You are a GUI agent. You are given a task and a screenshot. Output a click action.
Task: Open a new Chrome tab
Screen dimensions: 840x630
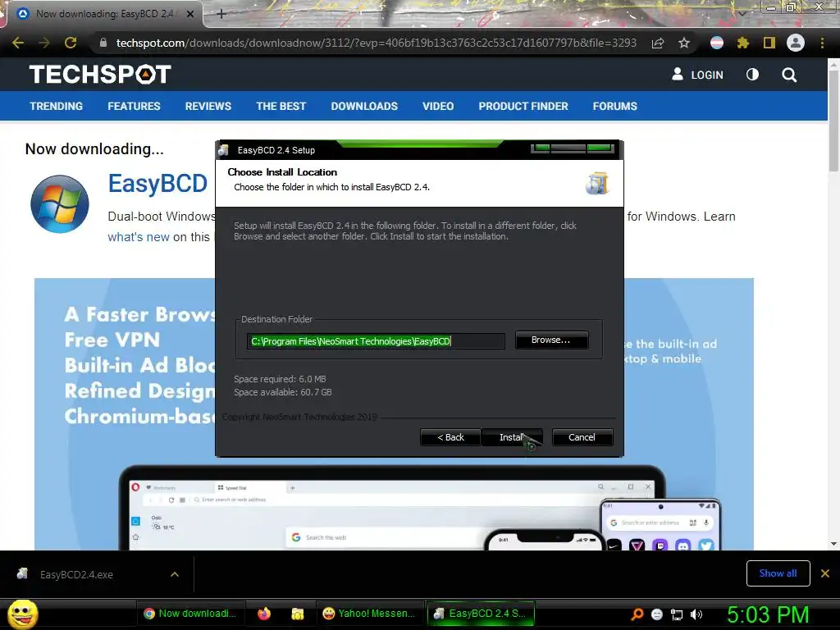[221, 14]
